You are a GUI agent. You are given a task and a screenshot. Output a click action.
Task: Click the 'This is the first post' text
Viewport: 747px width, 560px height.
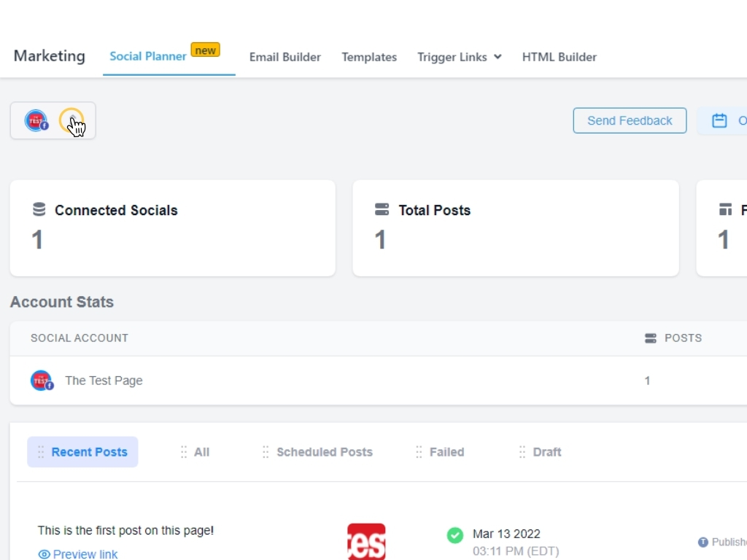click(x=125, y=531)
